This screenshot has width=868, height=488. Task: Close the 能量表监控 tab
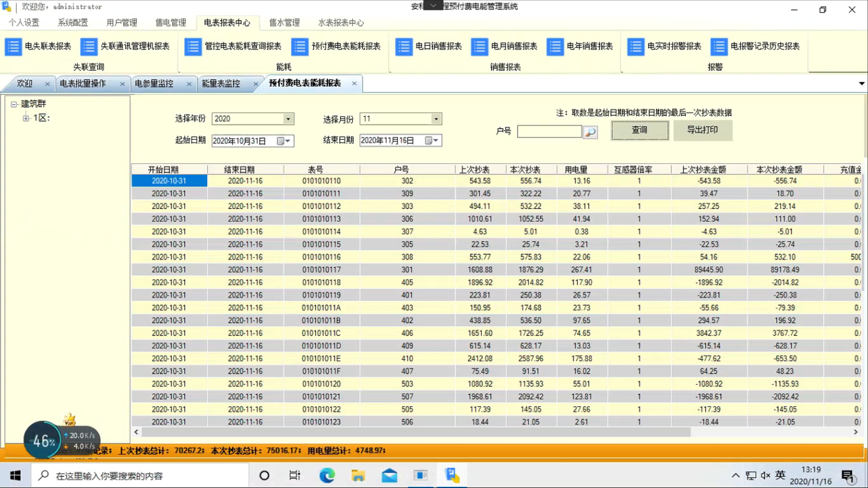pyautogui.click(x=255, y=84)
